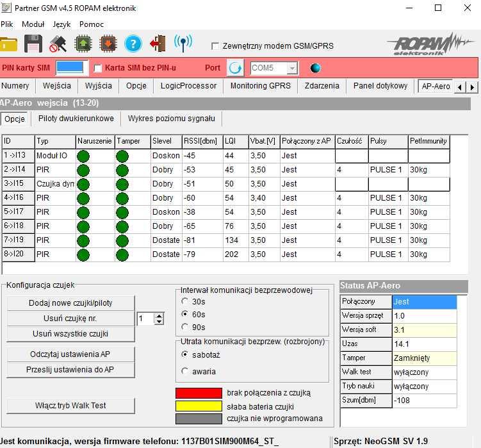Click the connection status globe icon
The image size is (481, 448).
point(315,68)
